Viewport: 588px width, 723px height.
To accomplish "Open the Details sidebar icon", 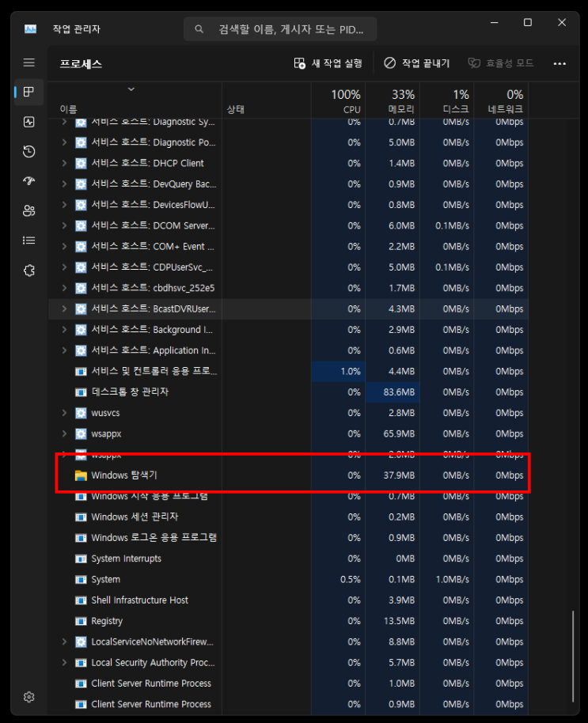I will (29, 240).
